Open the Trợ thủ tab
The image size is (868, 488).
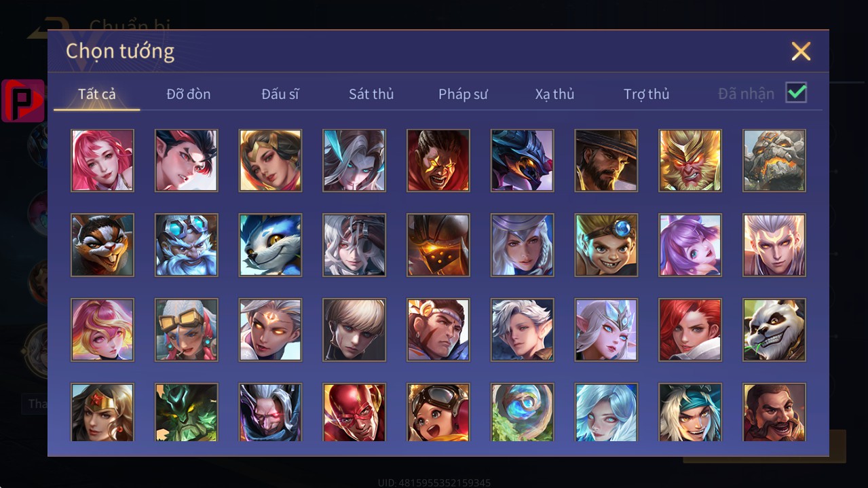click(x=646, y=94)
